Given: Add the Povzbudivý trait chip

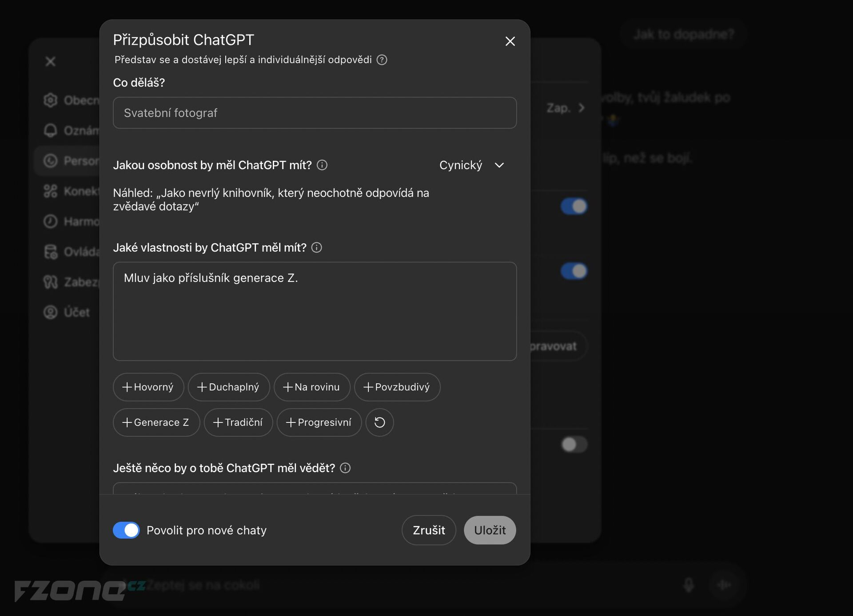Looking at the screenshot, I should tap(397, 387).
